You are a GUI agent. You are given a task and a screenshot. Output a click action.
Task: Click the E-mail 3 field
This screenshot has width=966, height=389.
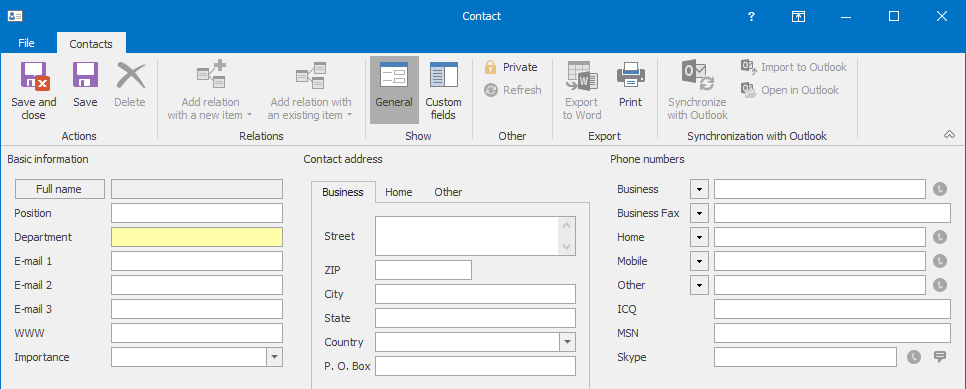coord(197,309)
